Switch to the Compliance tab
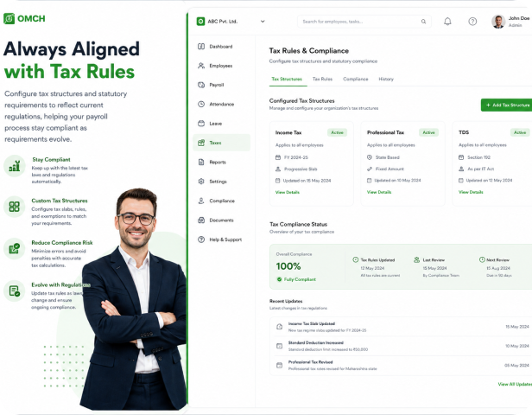This screenshot has width=532, height=415. coord(356,80)
